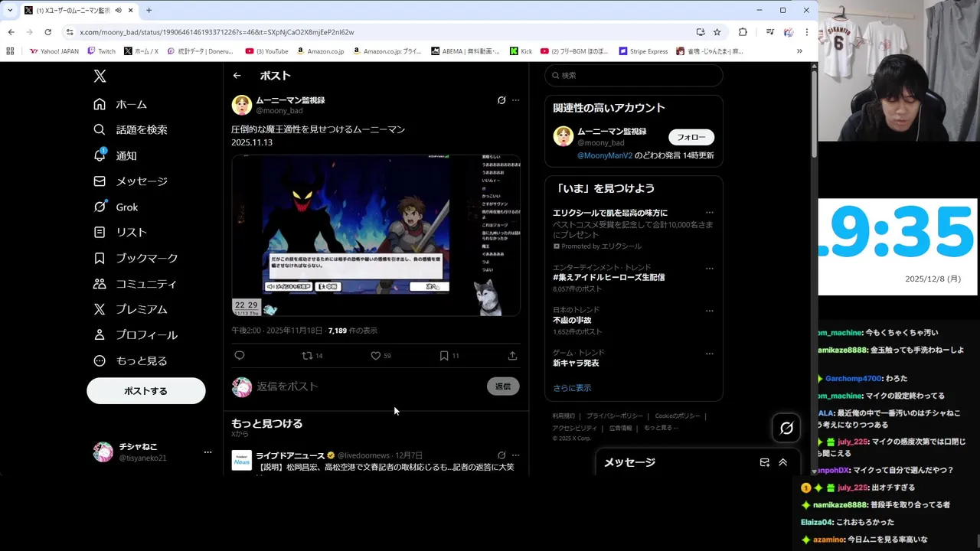Image resolution: width=980 pixels, height=551 pixels.
Task: Open @MoonyManV2 mention link
Action: pyautogui.click(x=605, y=155)
